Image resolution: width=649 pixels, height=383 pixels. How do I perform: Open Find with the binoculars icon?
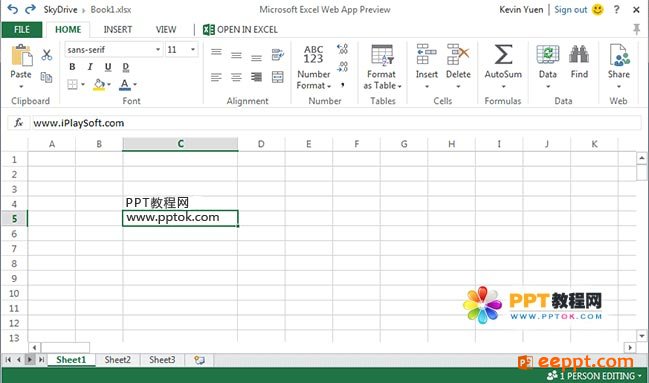pyautogui.click(x=579, y=62)
